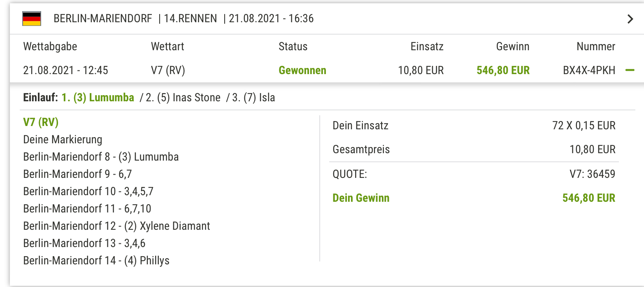Image resolution: width=644 pixels, height=287 pixels.
Task: Select the Berlin-Mariendorf 14 Phillys row
Action: (x=96, y=261)
